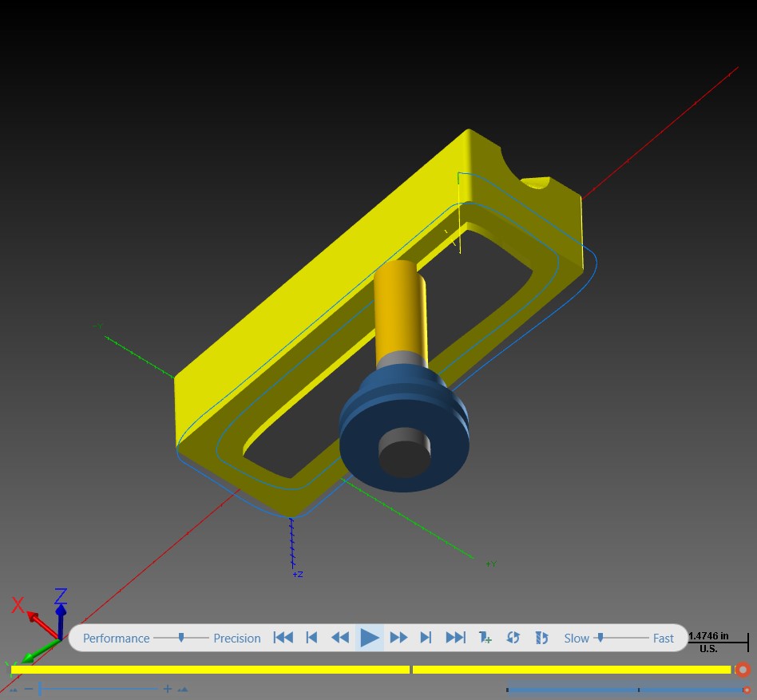Viewport: 757px width, 700px height.
Task: Click the loop playback arrows icon
Action: pyautogui.click(x=513, y=638)
